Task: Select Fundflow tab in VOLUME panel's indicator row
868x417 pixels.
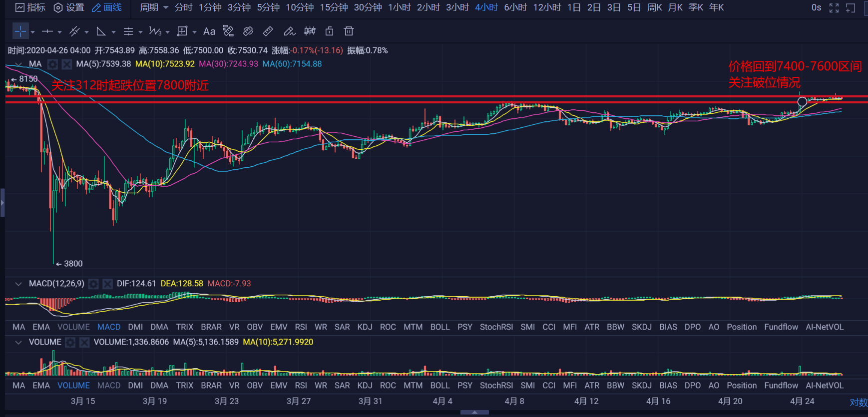Action: pos(781,386)
